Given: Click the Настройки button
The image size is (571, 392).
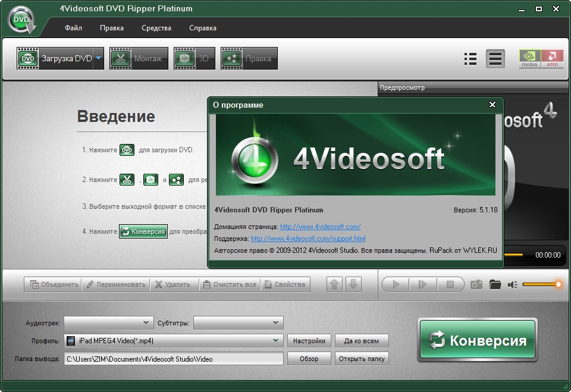Looking at the screenshot, I should 309,341.
